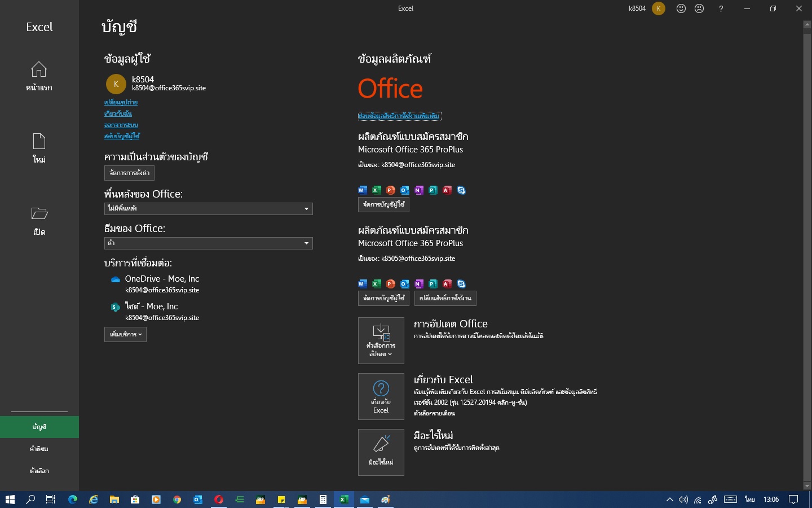Image resolution: width=812 pixels, height=508 pixels.
Task: Open the notification center icon in taskbar
Action: 793,500
